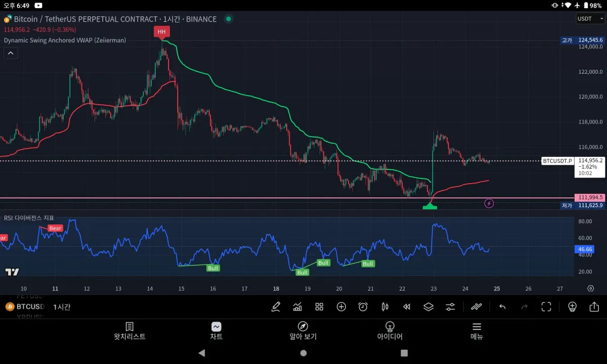
Task: Select the RSI 다이버전스 지표 legend
Action: (x=29, y=217)
